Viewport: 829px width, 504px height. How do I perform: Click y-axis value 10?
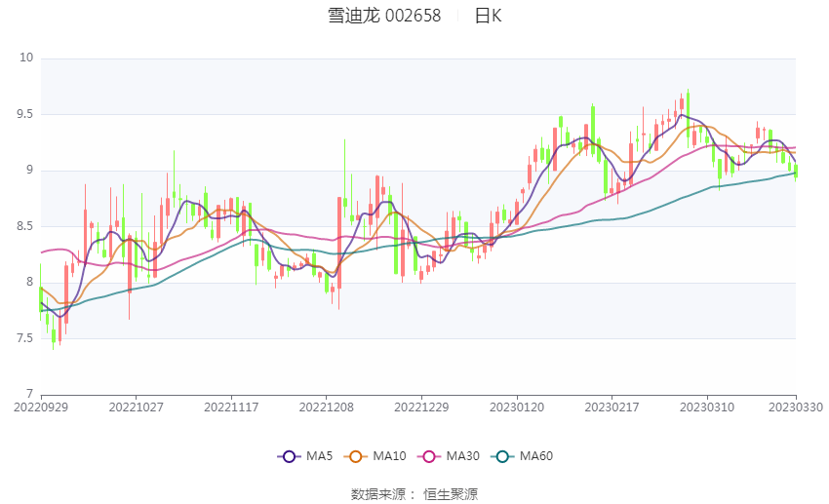[26, 58]
